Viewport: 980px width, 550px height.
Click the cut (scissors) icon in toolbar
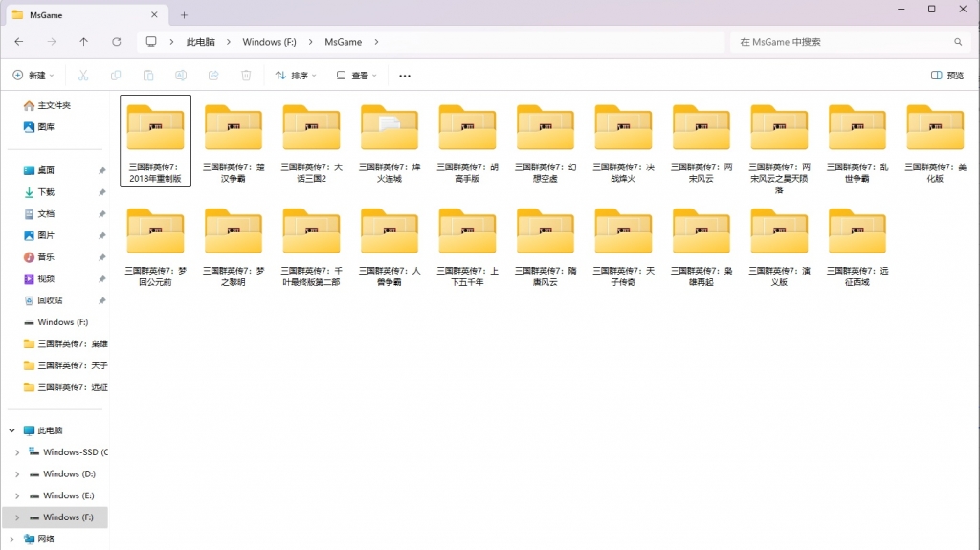click(83, 76)
